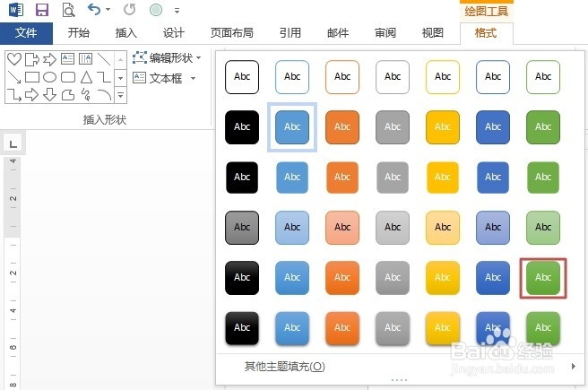588x390 pixels.
Task: Select the horizontal Text Box shape
Action: (x=68, y=58)
